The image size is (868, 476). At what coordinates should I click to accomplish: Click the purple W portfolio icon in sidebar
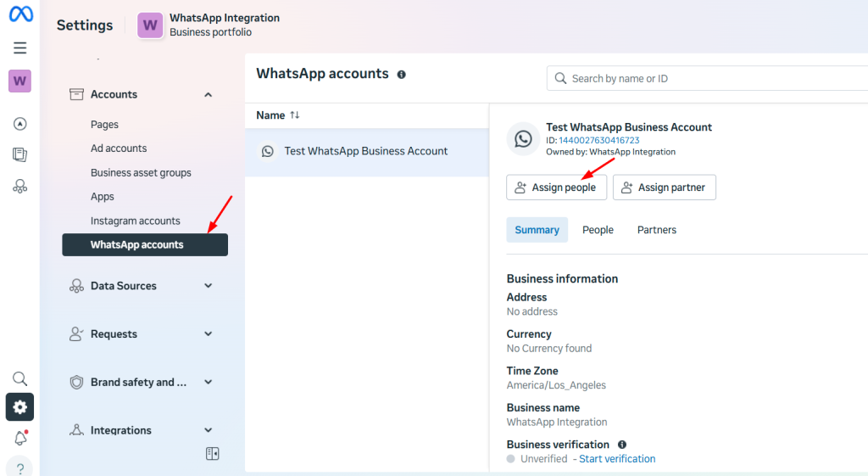20,81
